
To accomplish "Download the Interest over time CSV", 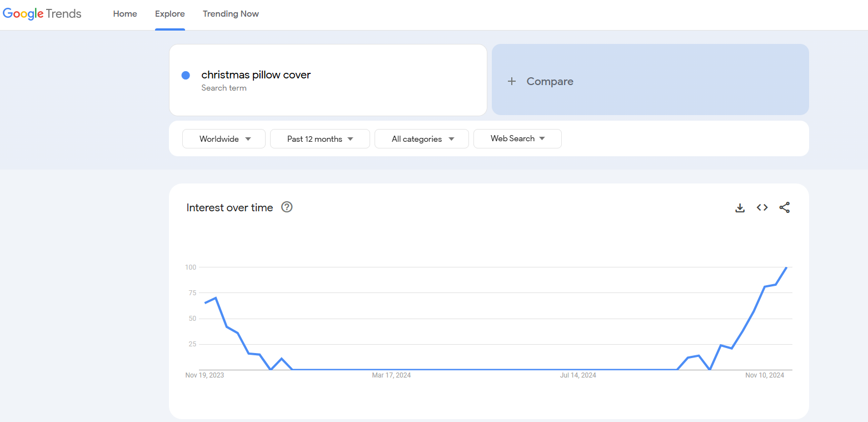I will tap(740, 208).
